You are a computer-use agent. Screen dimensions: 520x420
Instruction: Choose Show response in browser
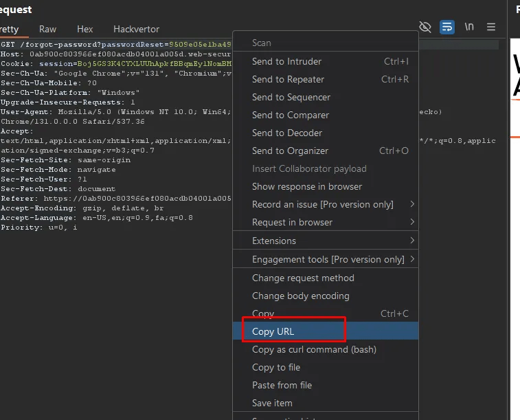(x=306, y=186)
